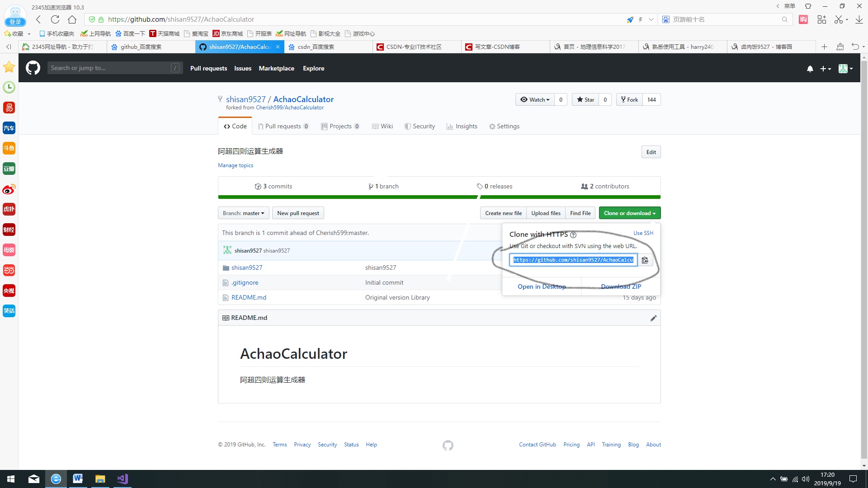The image size is (868, 488).
Task: Toggle Use SSH instead of HTTPS
Action: point(643,233)
